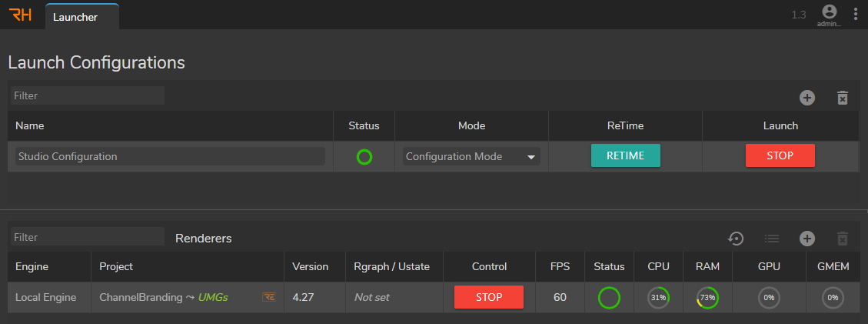
Task: Stop the Local Engine renderer
Action: point(489,297)
